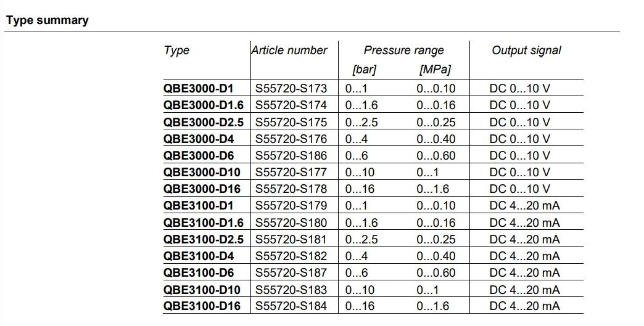Select type cell QBE3100-D1.6
Viewport: 644px width, 326px height.
click(204, 222)
